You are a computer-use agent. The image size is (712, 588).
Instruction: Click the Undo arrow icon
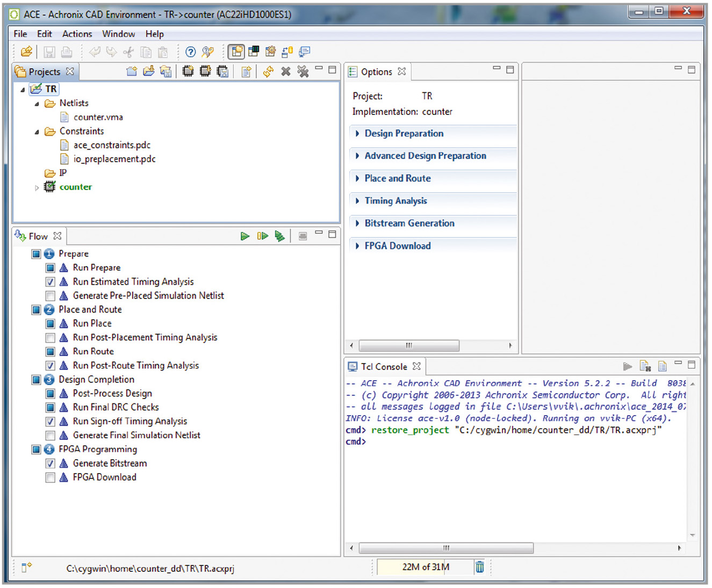point(95,52)
